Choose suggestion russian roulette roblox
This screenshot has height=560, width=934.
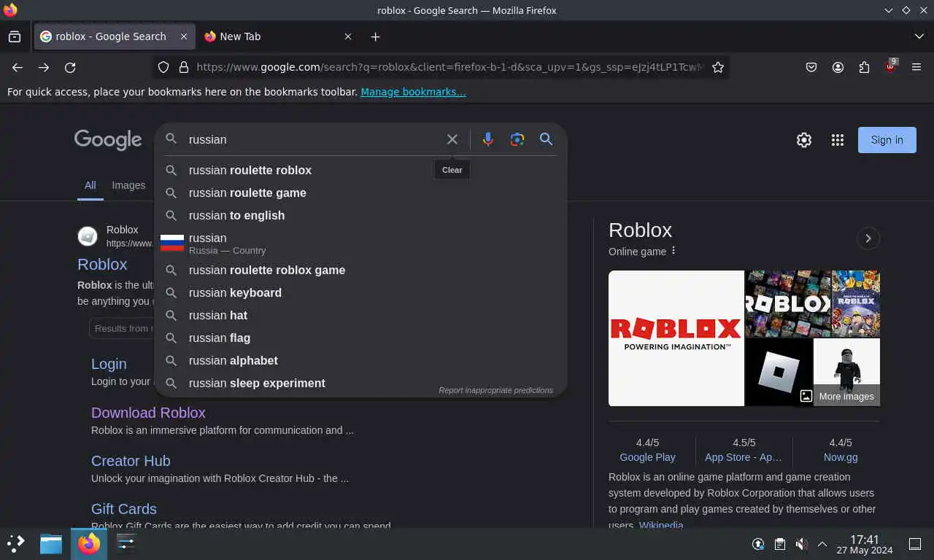[360, 170]
